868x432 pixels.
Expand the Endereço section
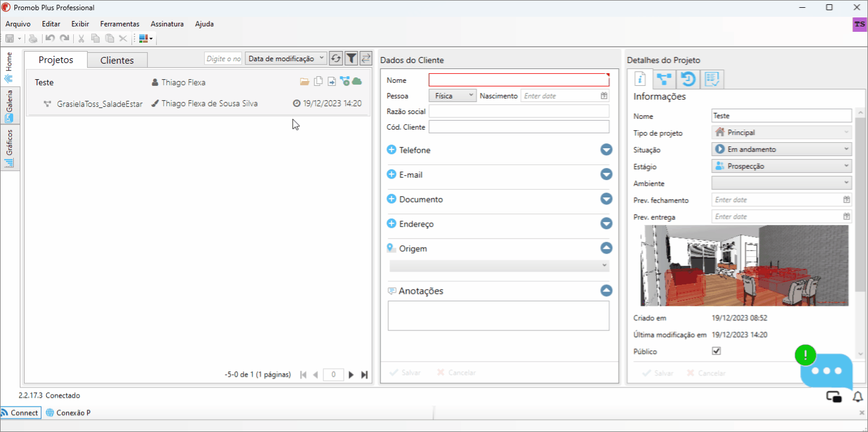pos(606,223)
